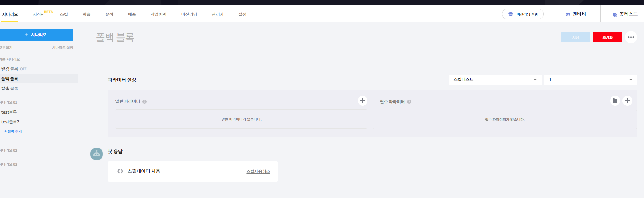Open the 작업이력 tab

(158, 14)
